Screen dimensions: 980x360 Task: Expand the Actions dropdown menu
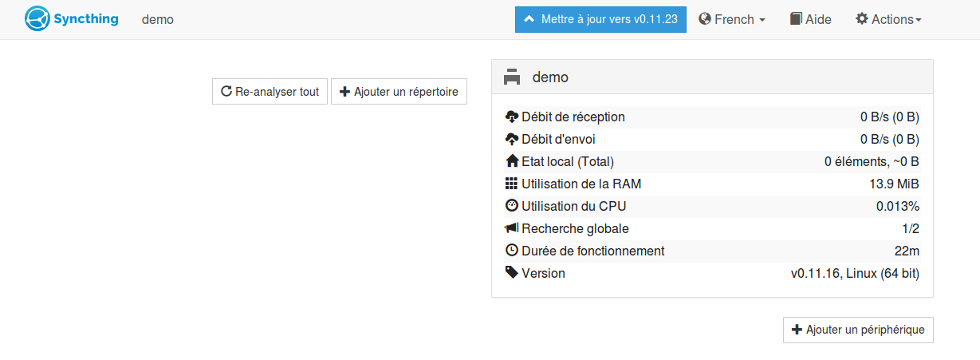click(x=888, y=19)
